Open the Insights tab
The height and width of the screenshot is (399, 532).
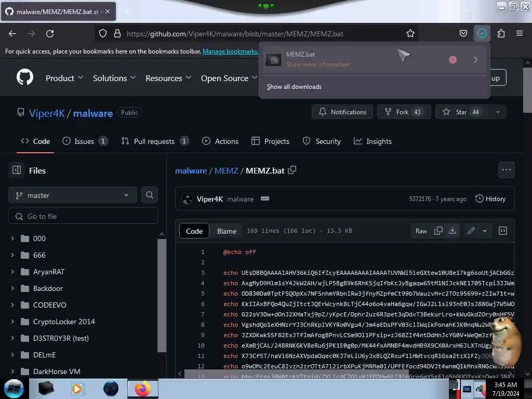click(373, 141)
